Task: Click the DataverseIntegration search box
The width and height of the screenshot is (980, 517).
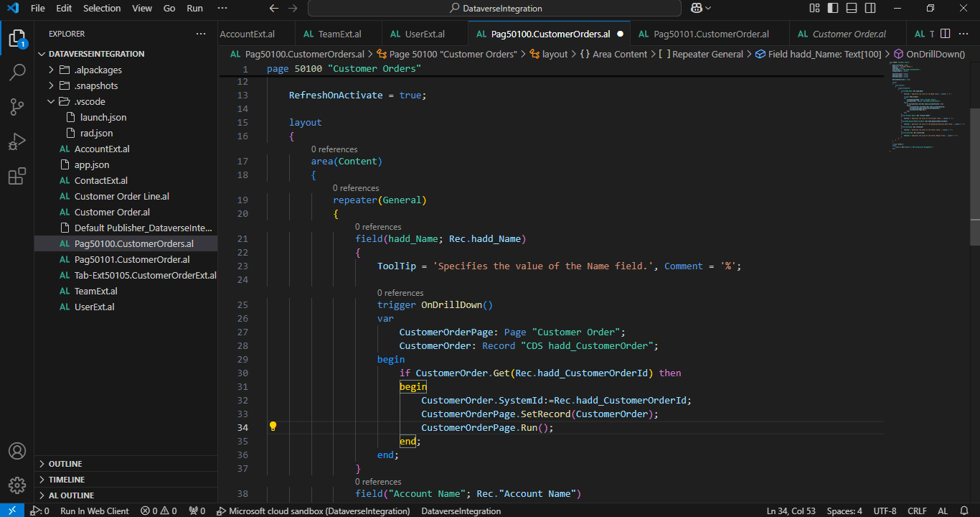Action: (x=494, y=9)
